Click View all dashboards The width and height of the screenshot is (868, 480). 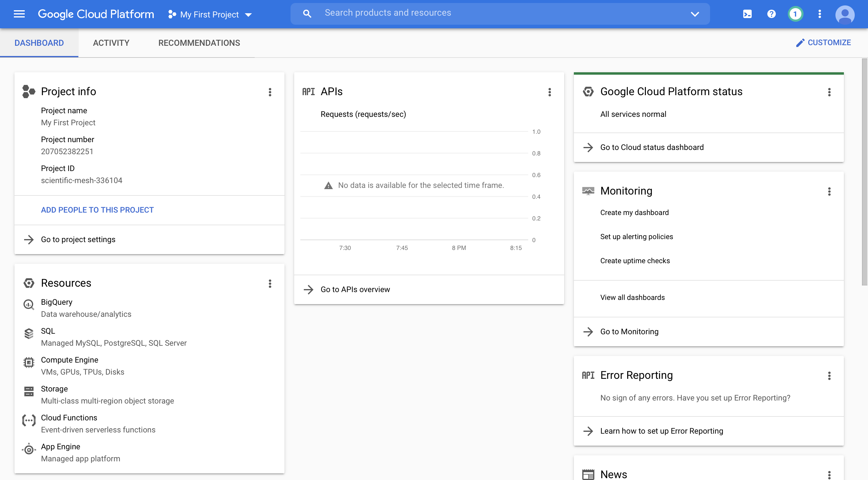(x=633, y=298)
